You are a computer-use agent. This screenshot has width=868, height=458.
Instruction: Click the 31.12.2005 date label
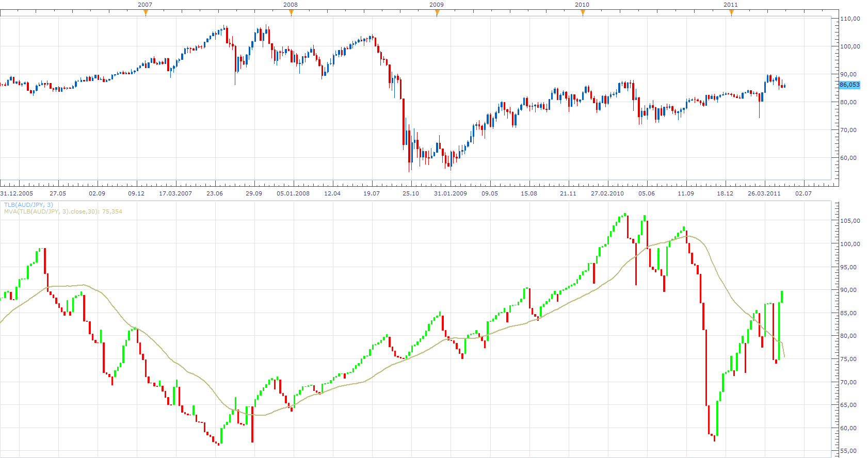17,193
